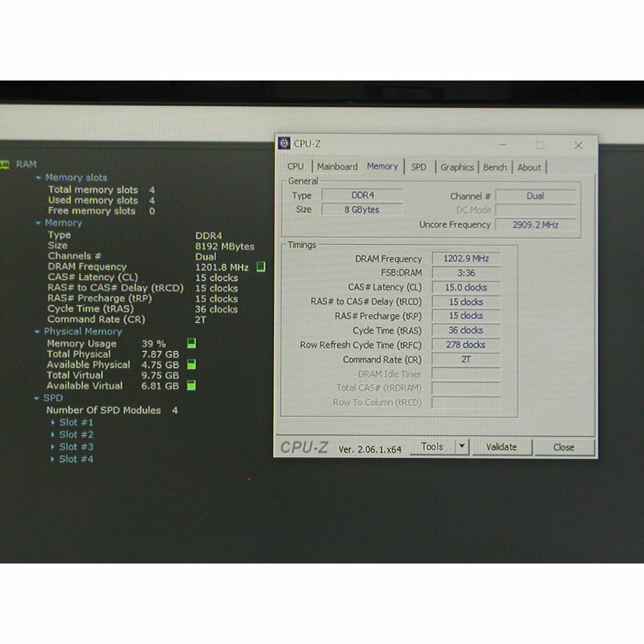644x644 pixels.
Task: Click 'Total Virtual' 9.75 GB row
Action: pos(113,376)
